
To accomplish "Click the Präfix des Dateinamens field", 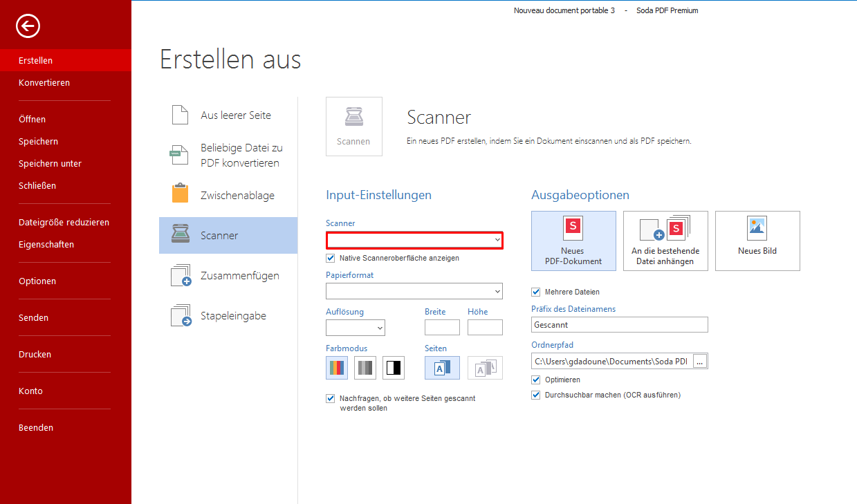I will (620, 324).
